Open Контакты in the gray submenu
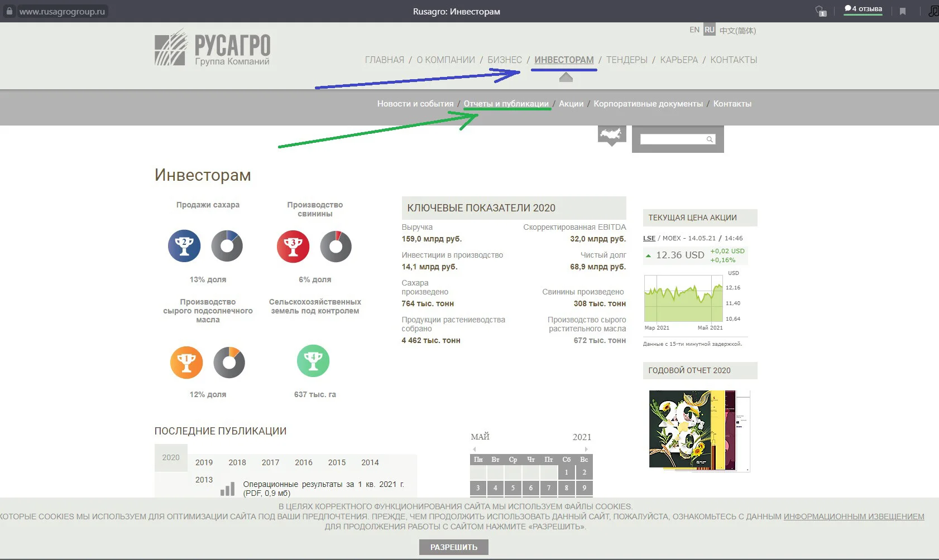939x560 pixels. 732,104
